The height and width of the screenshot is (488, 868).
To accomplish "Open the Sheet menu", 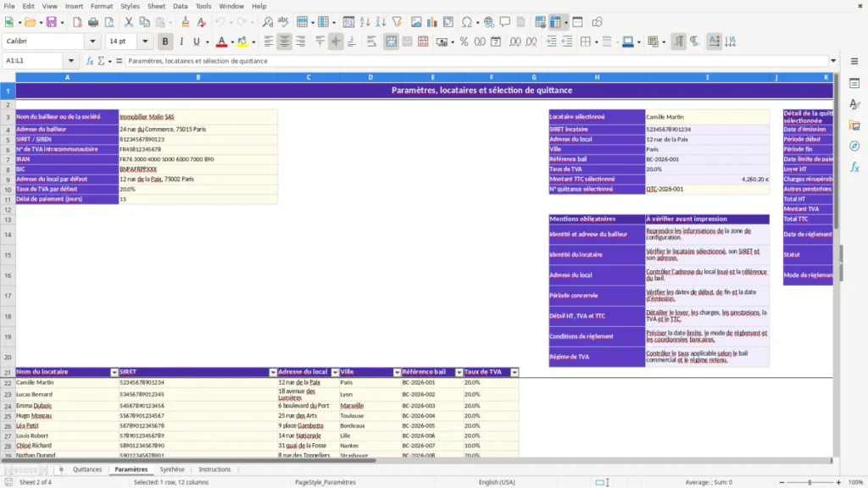I will click(x=156, y=6).
